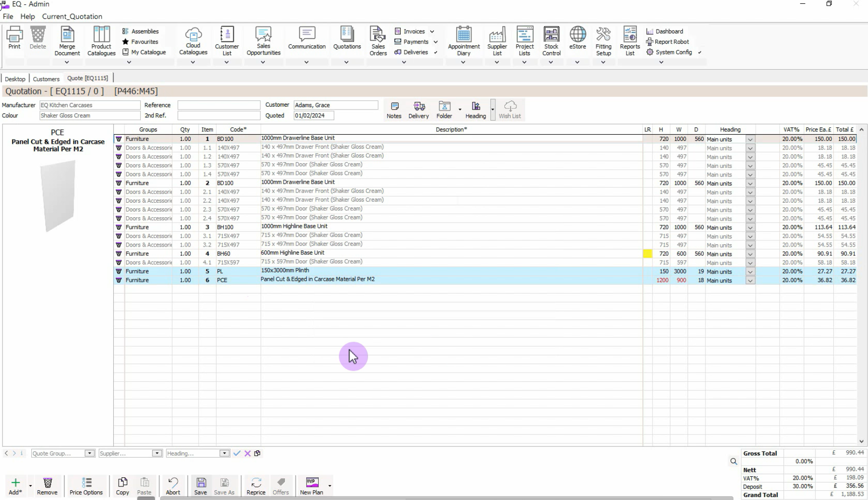Open Cloud Catalogues
Viewport: 868px width, 500px height.
point(193,41)
